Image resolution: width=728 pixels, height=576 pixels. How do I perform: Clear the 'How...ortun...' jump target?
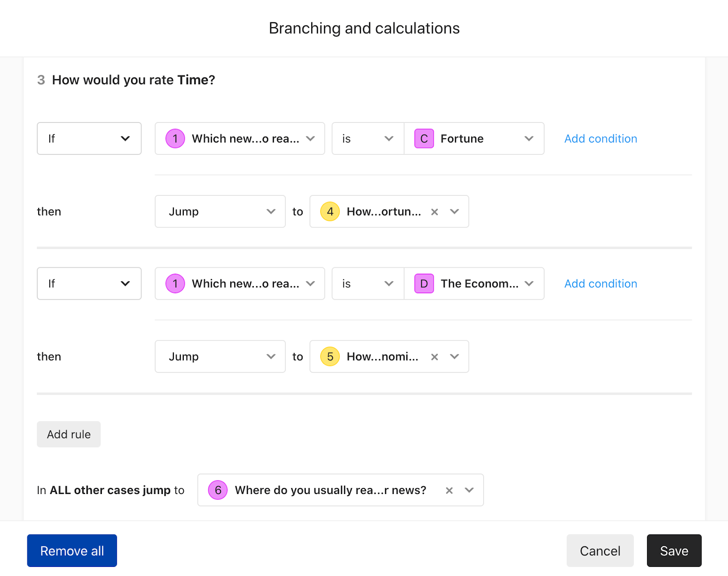tap(435, 212)
